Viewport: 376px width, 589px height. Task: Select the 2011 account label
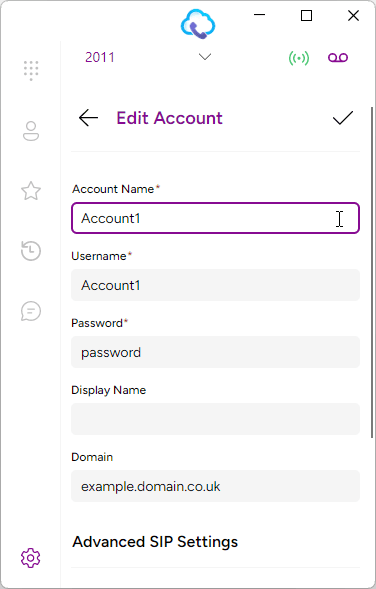coord(100,57)
